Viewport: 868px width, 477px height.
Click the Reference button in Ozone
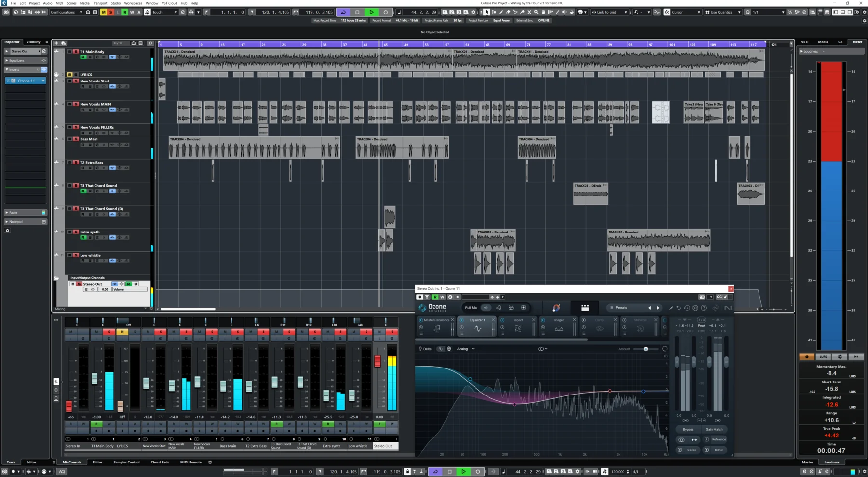[x=719, y=439]
